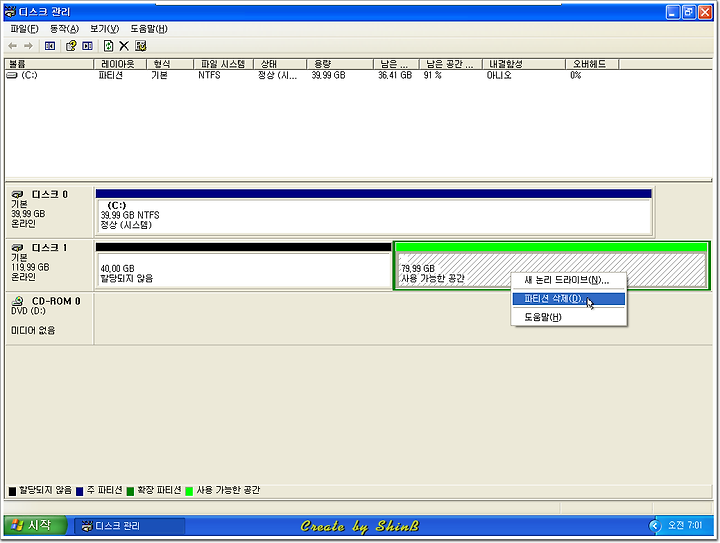Click the 36.41 GB free space cell

pyautogui.click(x=395, y=75)
